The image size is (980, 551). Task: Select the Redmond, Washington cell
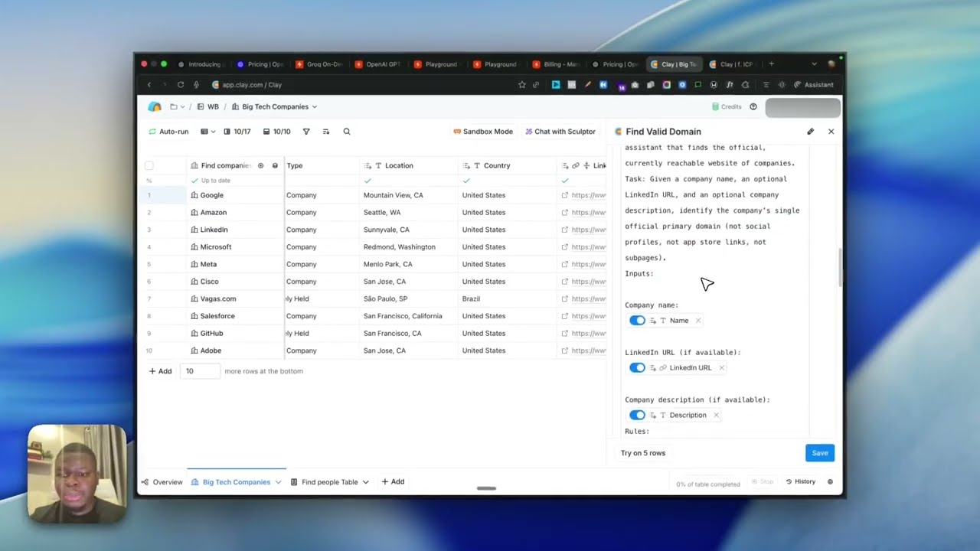(x=409, y=247)
